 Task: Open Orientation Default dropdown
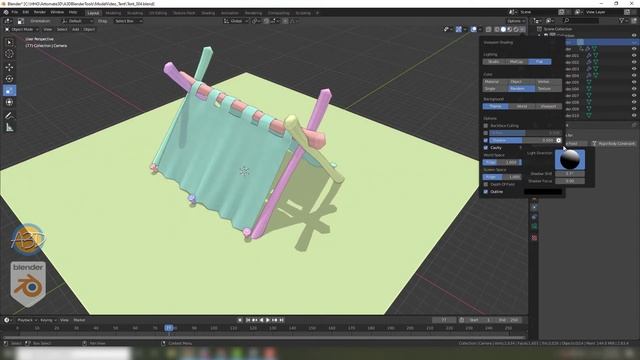[x=77, y=21]
